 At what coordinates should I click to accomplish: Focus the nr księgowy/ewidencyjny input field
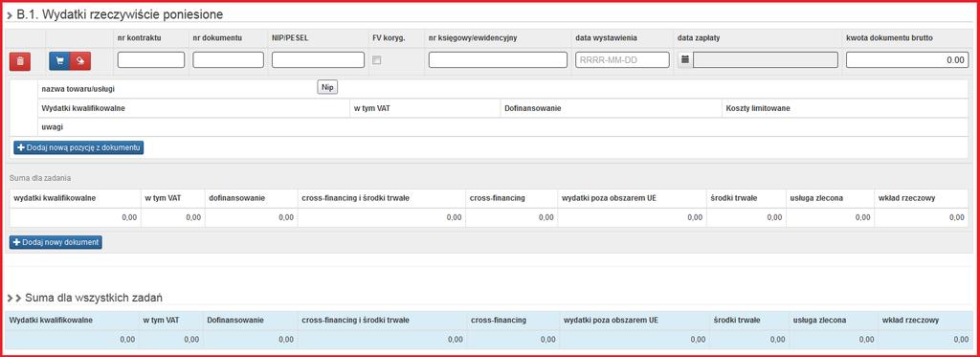[x=498, y=60]
